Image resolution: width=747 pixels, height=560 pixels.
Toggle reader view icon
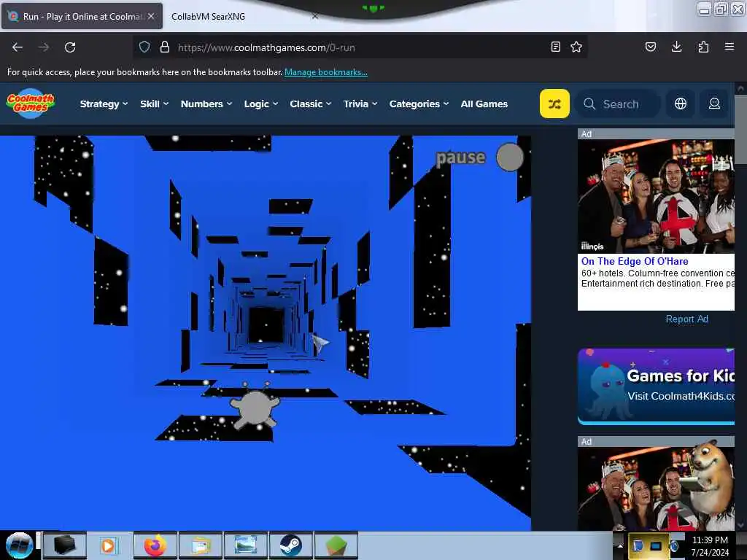[555, 47]
